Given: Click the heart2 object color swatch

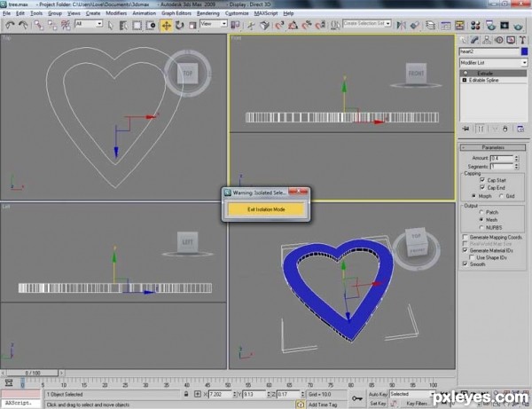Looking at the screenshot, I should [x=525, y=51].
